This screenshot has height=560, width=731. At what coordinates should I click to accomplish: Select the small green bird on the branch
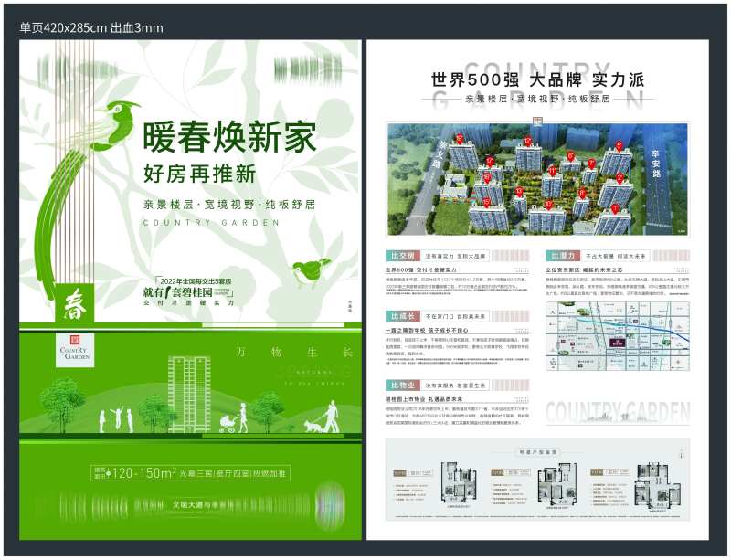coord(311,271)
